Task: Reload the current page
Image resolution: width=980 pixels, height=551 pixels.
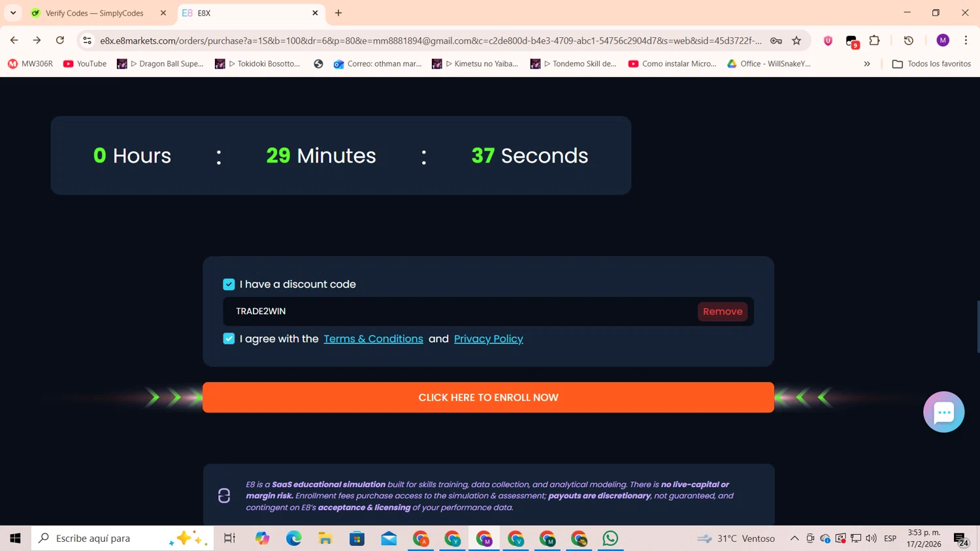Action: tap(60, 40)
